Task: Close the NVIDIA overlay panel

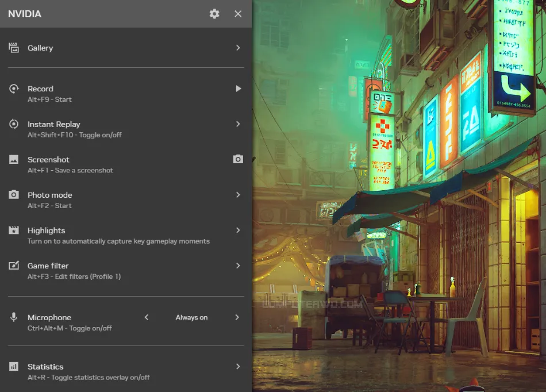Action: pyautogui.click(x=238, y=14)
